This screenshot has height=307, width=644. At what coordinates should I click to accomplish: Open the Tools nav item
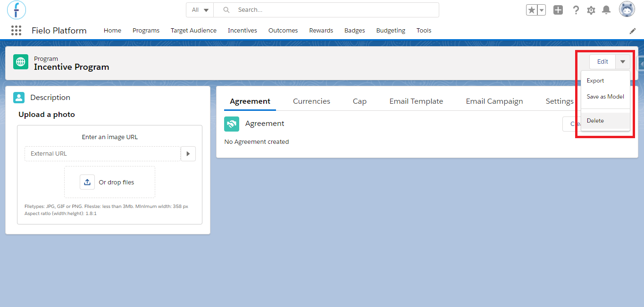tap(424, 31)
